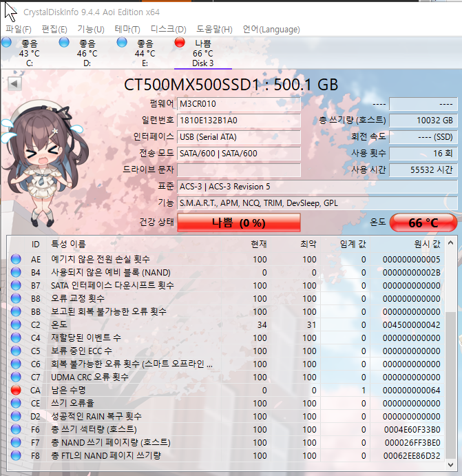Click the empty 드라이브 문자 field
The height and width of the screenshot is (476, 462).
(x=239, y=170)
